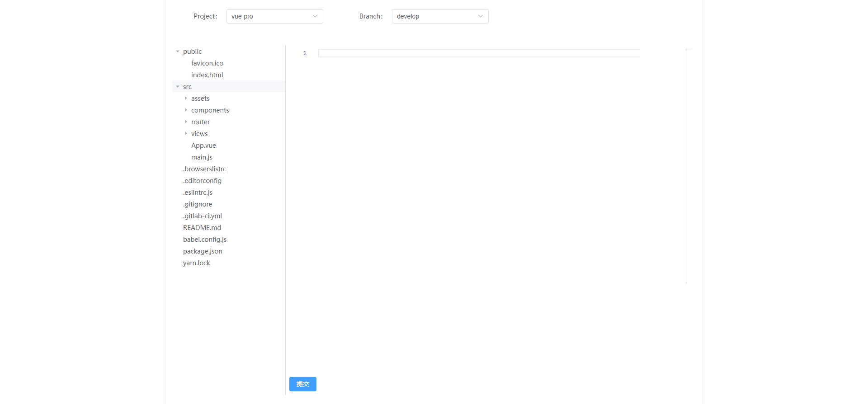
Task: Open index.html in the file tree
Action: click(207, 75)
